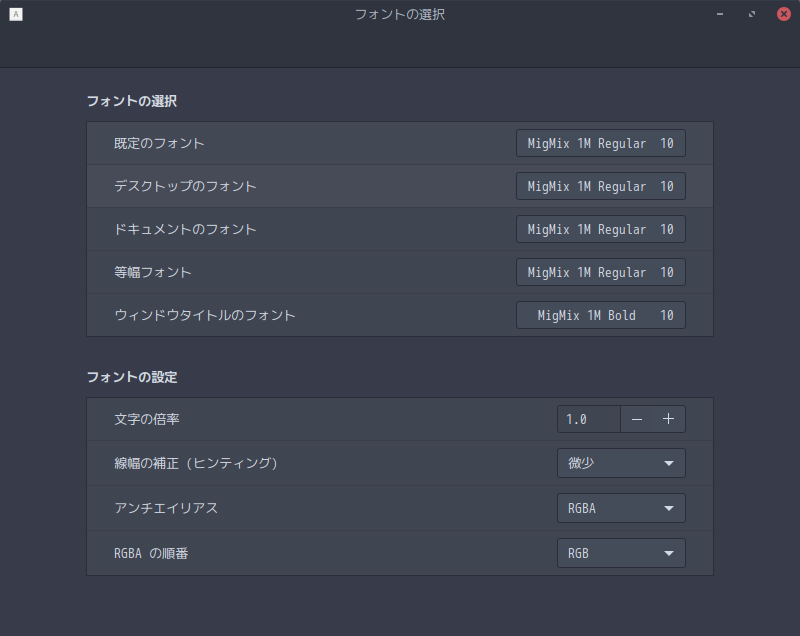This screenshot has height=636, width=800.
Task: Close the フォントの選択 window
Action: point(783,15)
